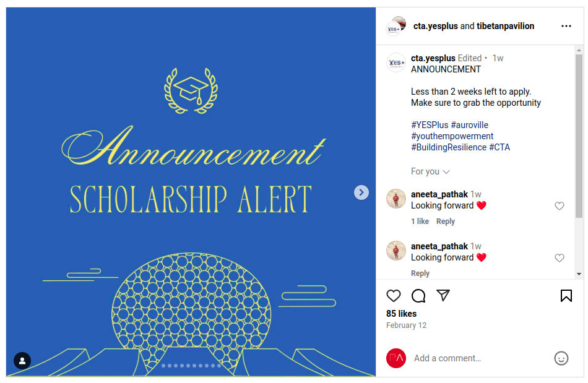Viewport: 588px width, 383px height.
Task: Open tibetanpavilion profile in header
Action: click(505, 26)
